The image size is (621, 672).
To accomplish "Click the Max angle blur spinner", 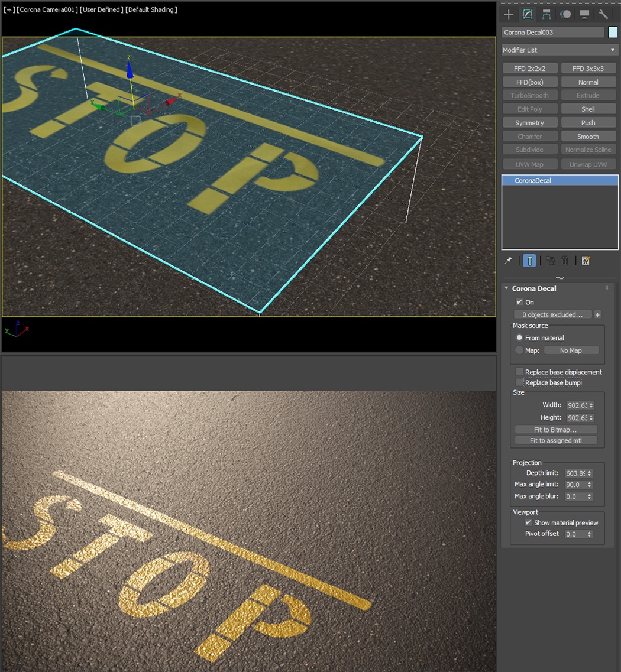I will pyautogui.click(x=590, y=496).
